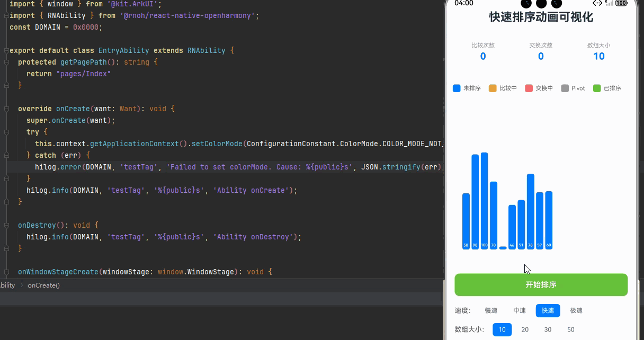Click the Pivot legend label

578,88
